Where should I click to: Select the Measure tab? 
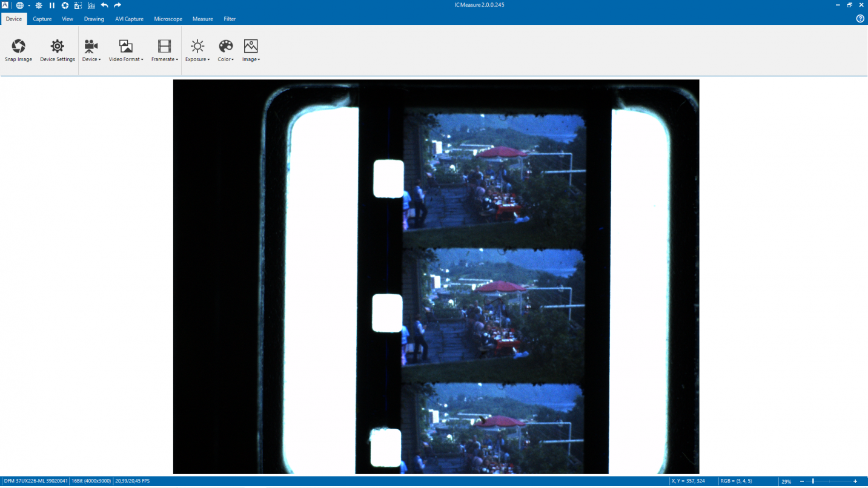(203, 19)
